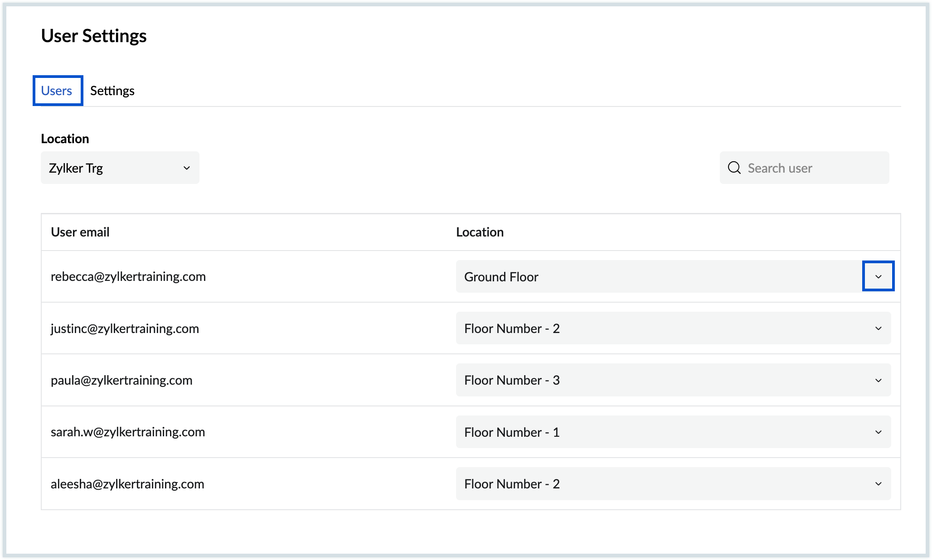Click chevron arrow in sarah.w's location row
Viewport: 932px width, 560px height.
click(878, 432)
